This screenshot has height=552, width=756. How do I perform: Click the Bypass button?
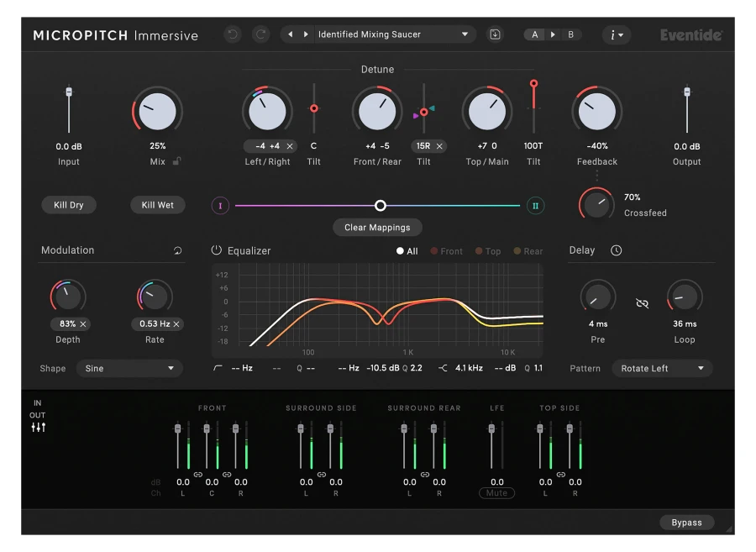(686, 523)
